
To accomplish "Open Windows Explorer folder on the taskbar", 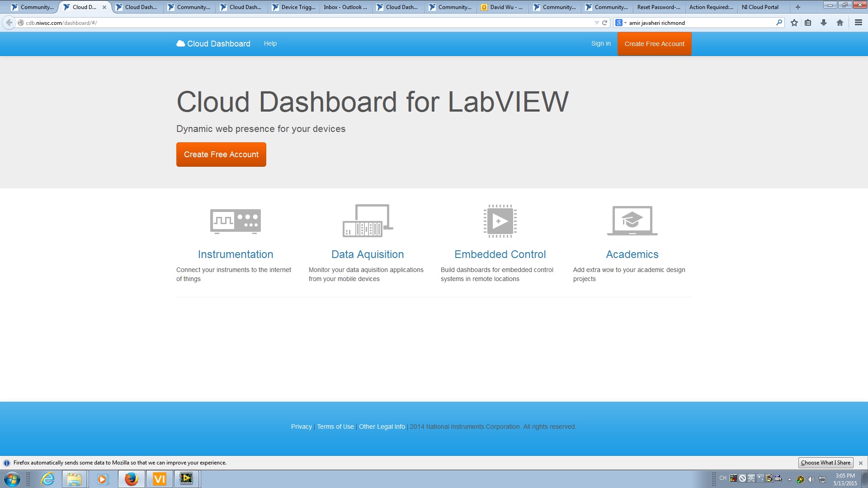I will [74, 479].
